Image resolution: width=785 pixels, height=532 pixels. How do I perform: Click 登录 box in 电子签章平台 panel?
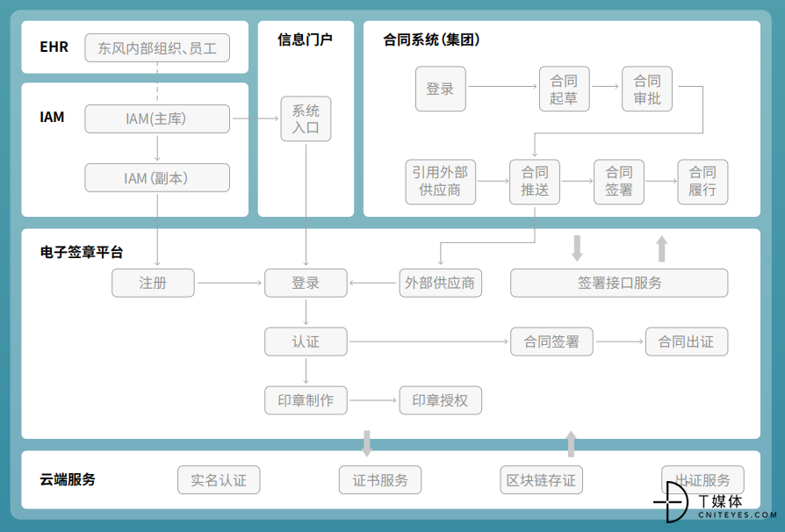(x=306, y=283)
